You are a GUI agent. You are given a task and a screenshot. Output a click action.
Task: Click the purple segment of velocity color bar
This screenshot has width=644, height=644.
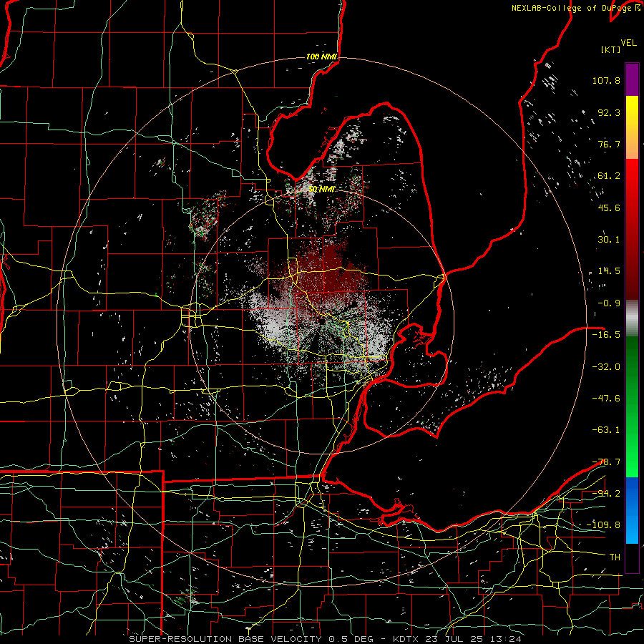(x=632, y=79)
